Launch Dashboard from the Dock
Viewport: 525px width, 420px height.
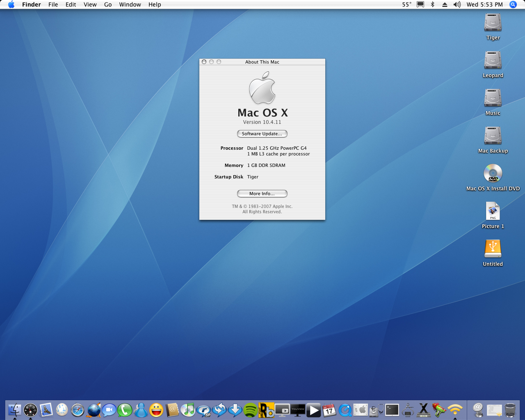[x=30, y=410]
